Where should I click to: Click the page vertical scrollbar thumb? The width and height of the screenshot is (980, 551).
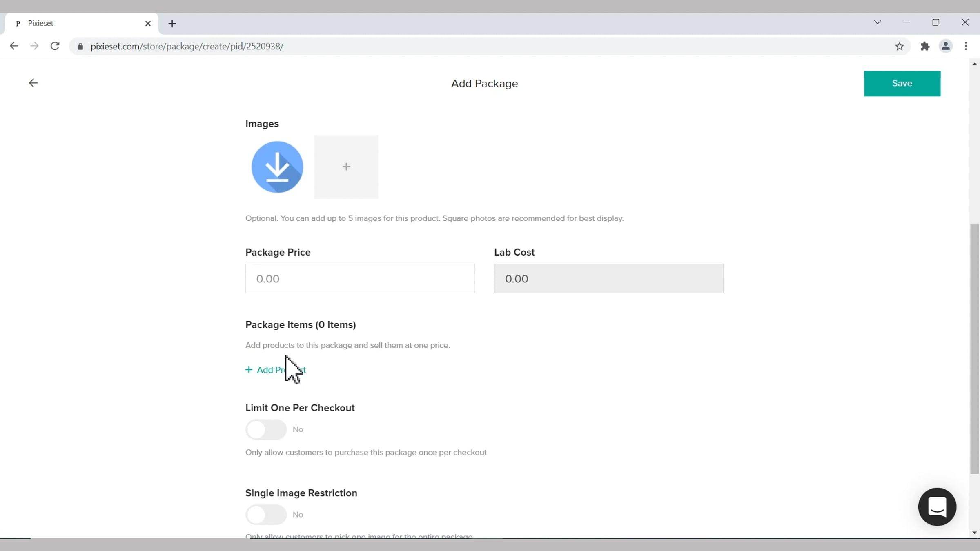point(974,349)
